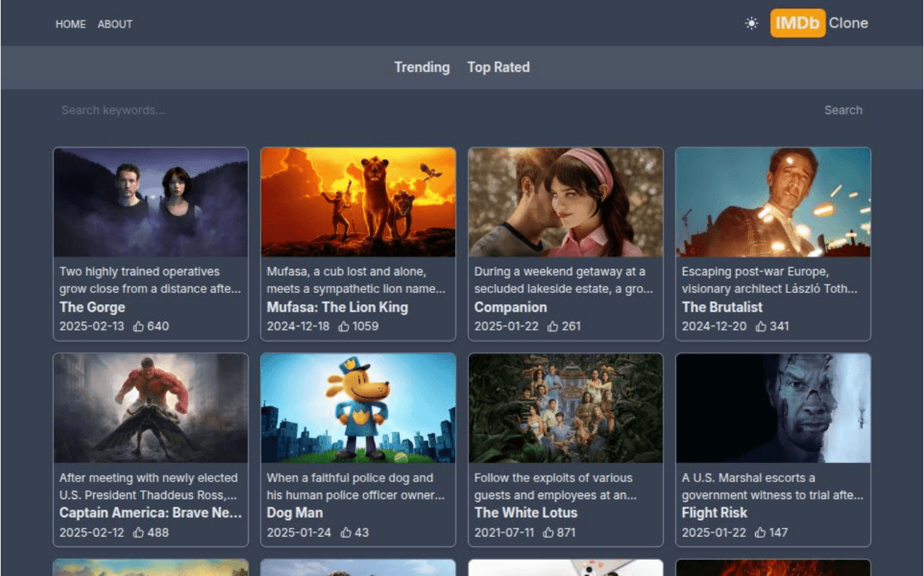
Task: Click the thumbs-up icon on The White Lotus
Action: (548, 532)
